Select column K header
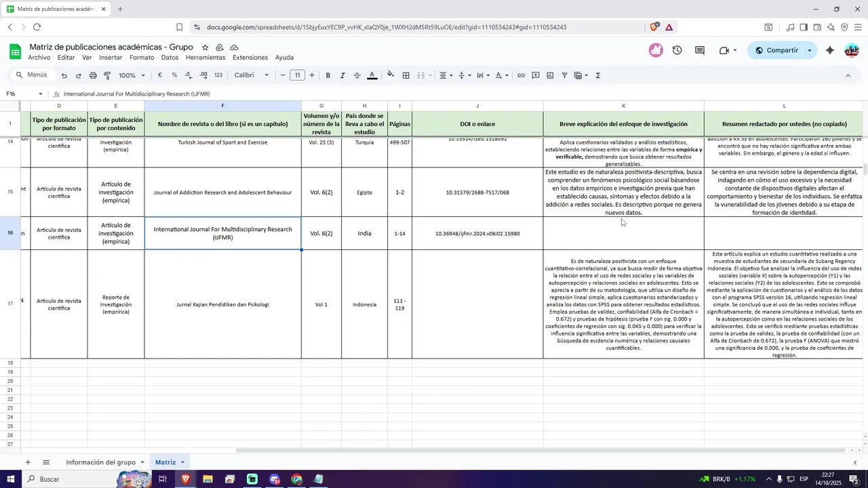The width and height of the screenshot is (868, 488). tap(623, 106)
